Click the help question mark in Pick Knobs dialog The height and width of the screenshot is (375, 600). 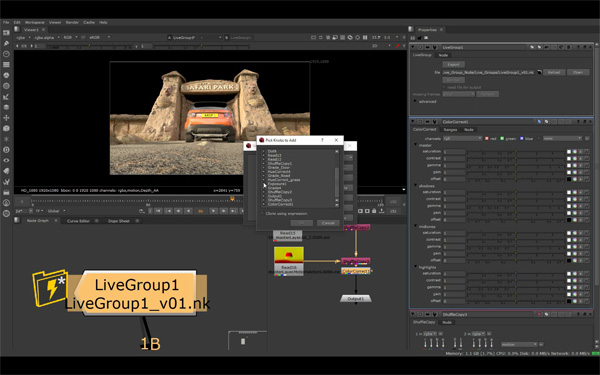click(x=321, y=140)
